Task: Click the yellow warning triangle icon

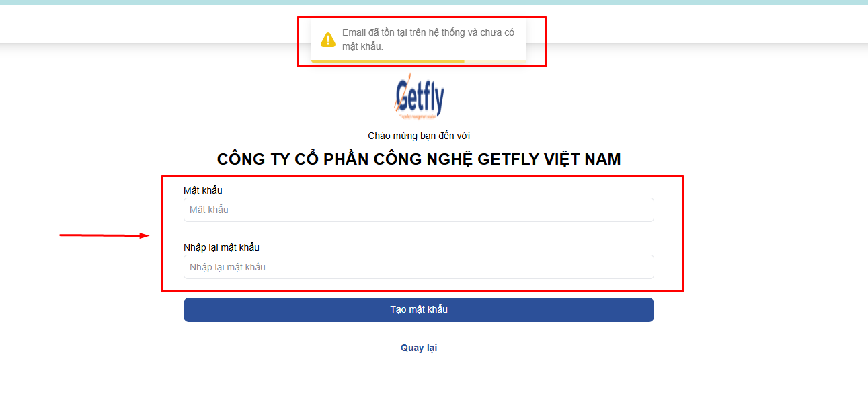Action: point(328,40)
